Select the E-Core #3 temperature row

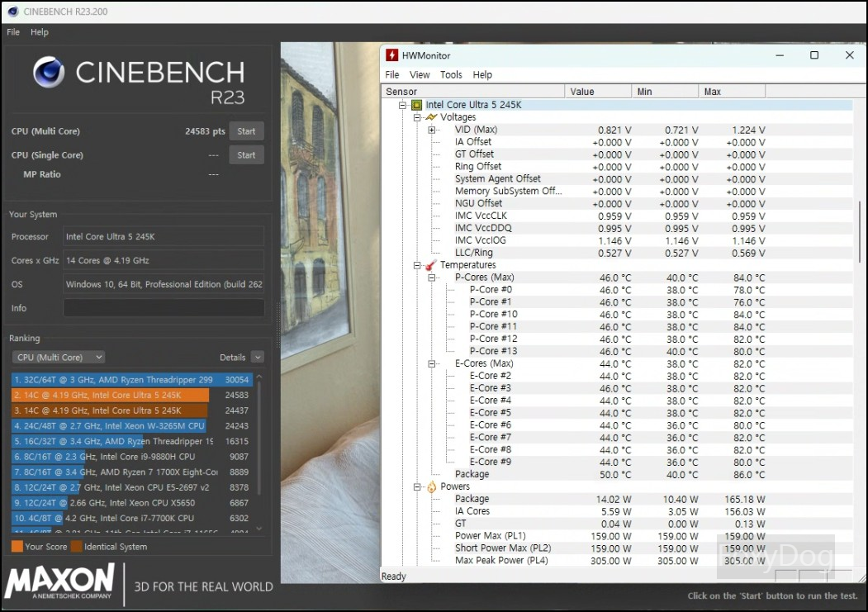617,388
